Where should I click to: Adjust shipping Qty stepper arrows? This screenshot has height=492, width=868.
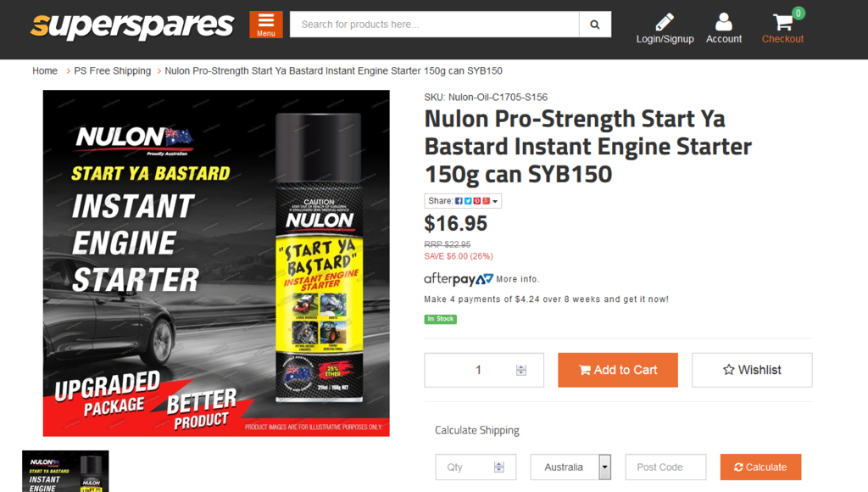click(498, 467)
